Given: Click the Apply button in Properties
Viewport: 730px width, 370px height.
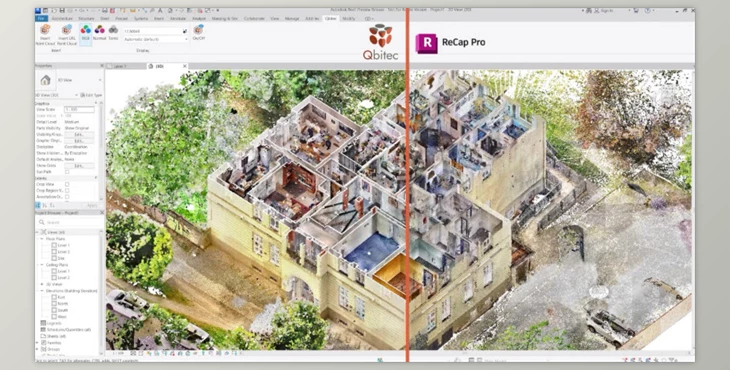Looking at the screenshot, I should 91,205.
